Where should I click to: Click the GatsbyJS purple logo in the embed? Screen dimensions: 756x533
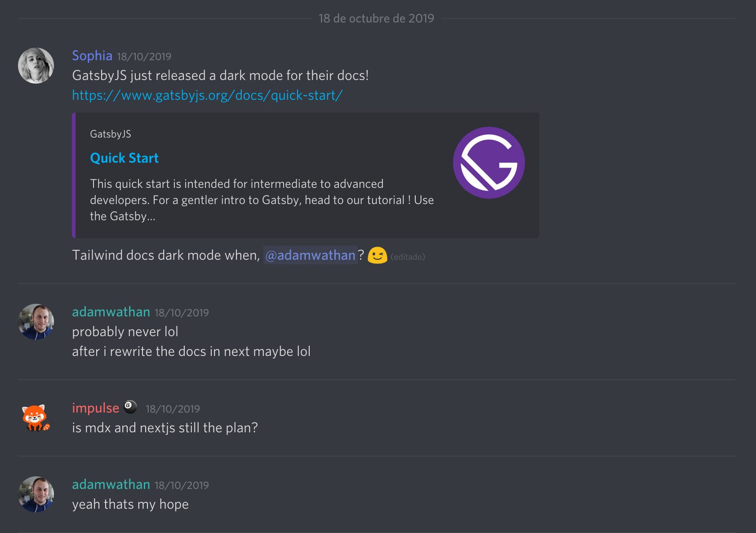489,163
